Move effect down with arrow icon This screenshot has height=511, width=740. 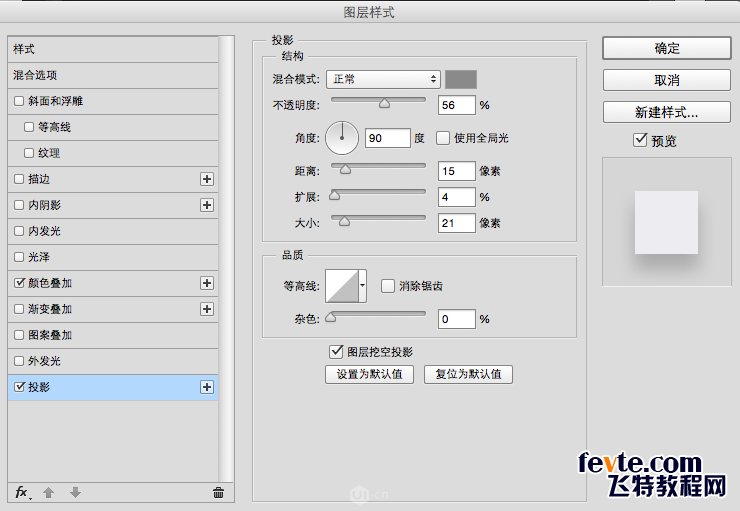click(x=75, y=493)
